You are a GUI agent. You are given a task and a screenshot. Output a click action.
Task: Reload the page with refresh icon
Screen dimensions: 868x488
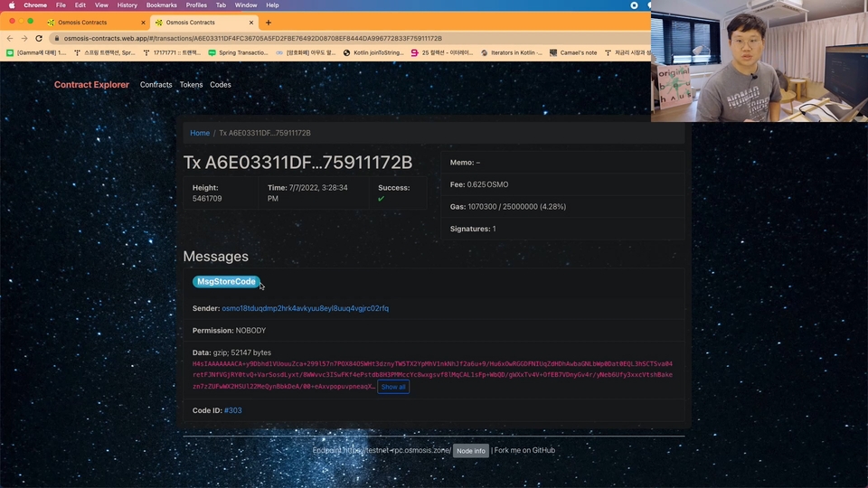coord(39,38)
